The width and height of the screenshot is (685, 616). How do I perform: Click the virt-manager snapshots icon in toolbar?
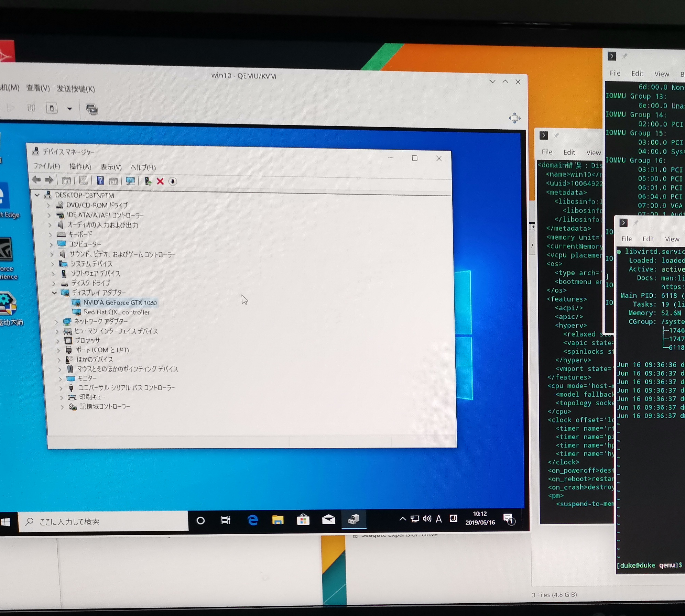tap(92, 109)
